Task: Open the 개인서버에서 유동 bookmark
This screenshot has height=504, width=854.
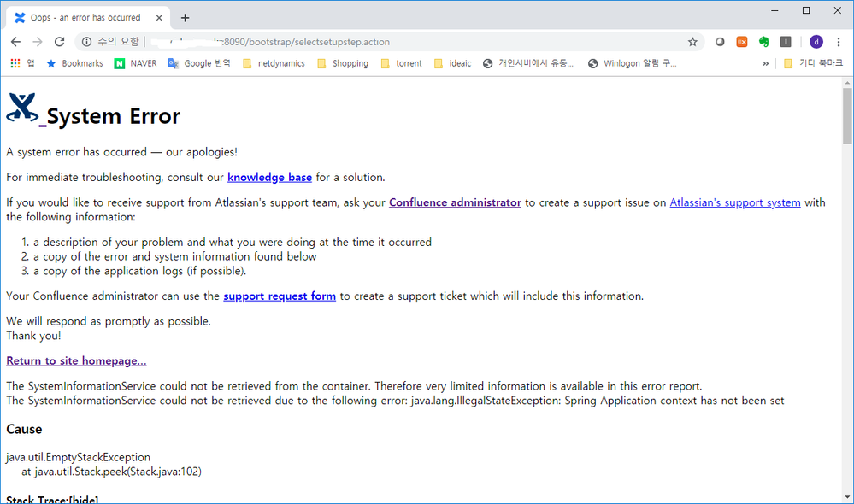Action: point(528,63)
